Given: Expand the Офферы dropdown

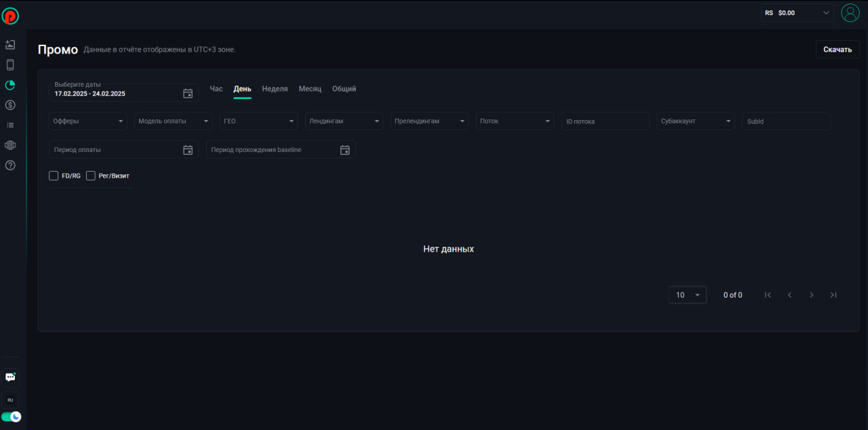Looking at the screenshot, I should coord(87,121).
